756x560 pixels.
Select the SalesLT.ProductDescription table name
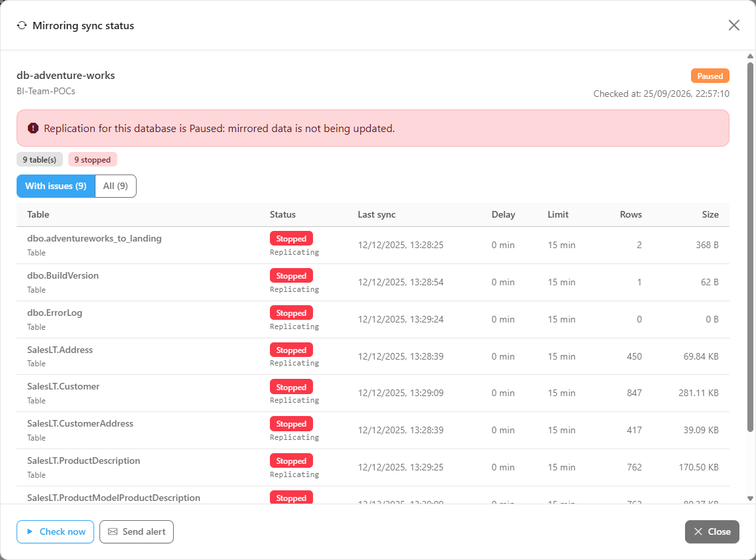click(84, 460)
